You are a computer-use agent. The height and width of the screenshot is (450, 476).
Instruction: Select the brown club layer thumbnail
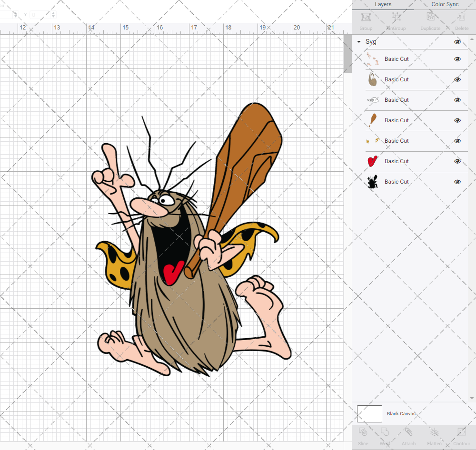(x=373, y=120)
